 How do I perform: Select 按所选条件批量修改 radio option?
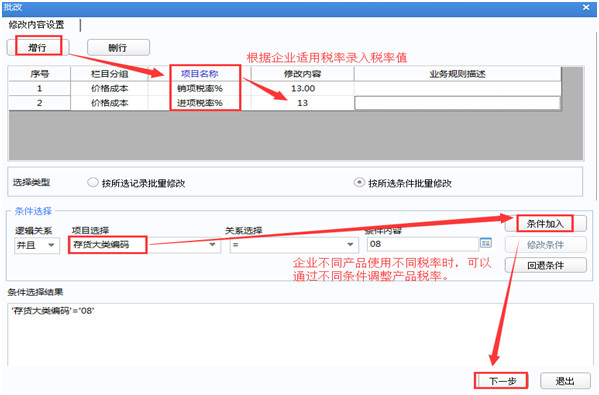(x=359, y=182)
